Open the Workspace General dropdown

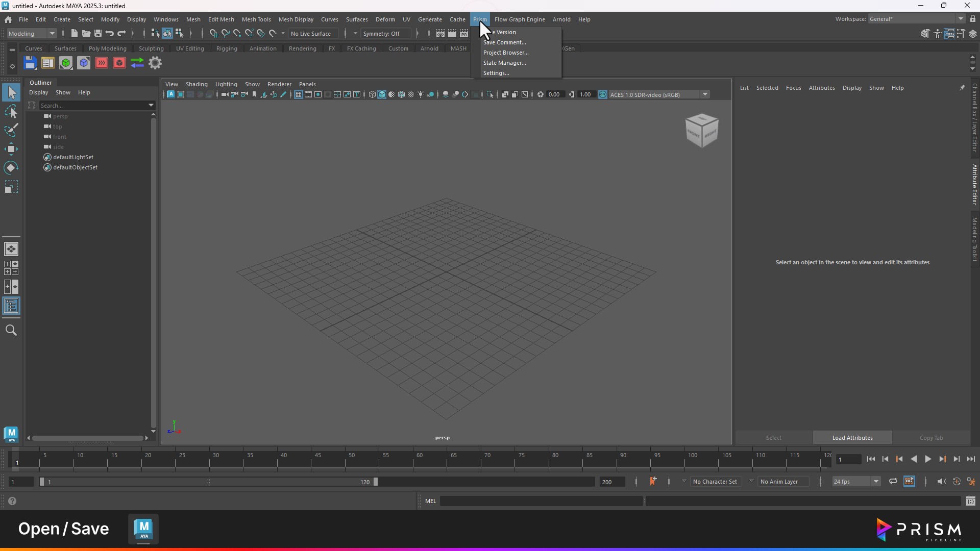pos(916,19)
